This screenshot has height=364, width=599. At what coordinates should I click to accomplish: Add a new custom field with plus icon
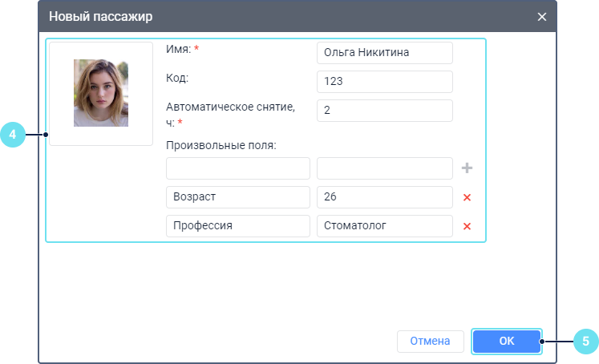(467, 168)
